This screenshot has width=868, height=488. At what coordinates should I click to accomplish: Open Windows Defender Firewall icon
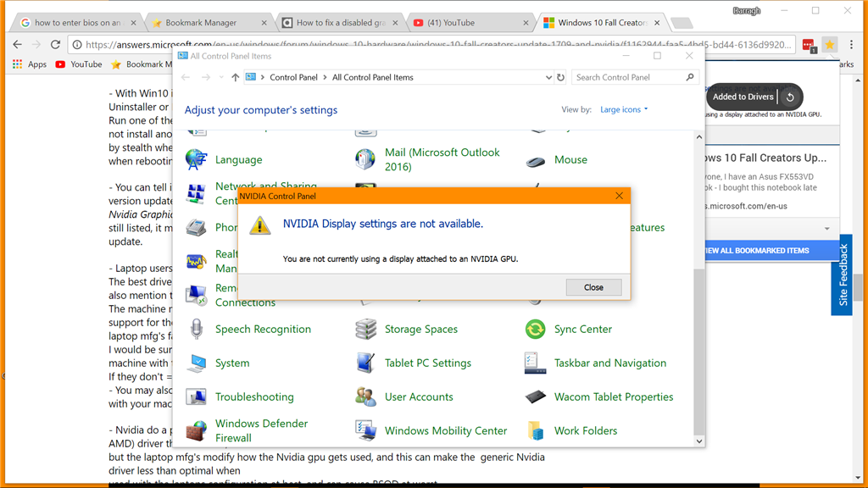[196, 430]
